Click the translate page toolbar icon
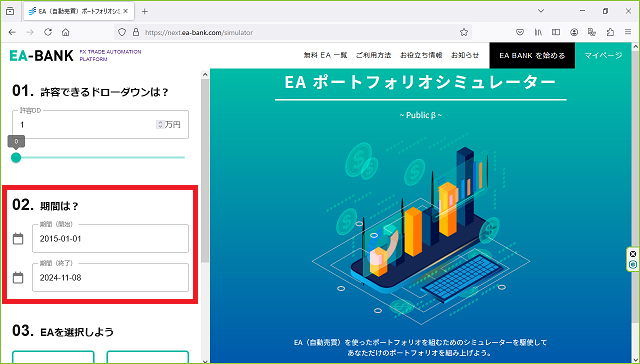The height and width of the screenshot is (364, 640). click(x=592, y=32)
